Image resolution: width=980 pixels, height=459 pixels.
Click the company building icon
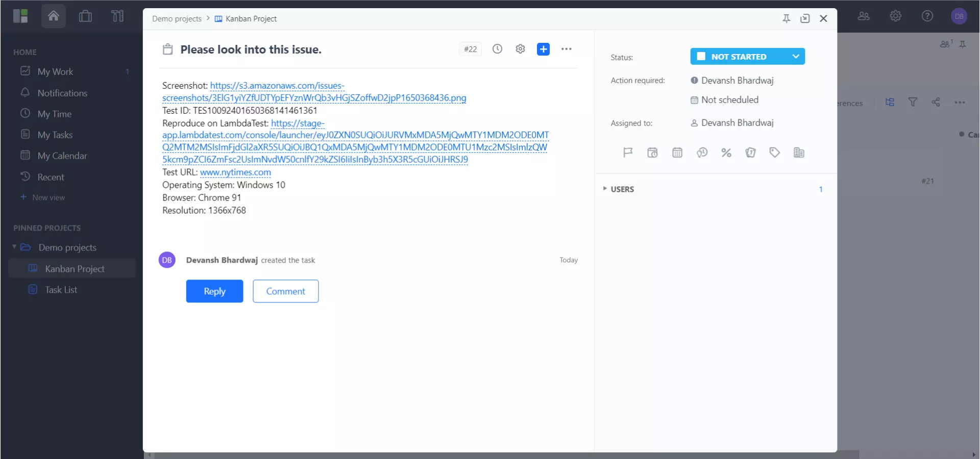click(x=799, y=152)
